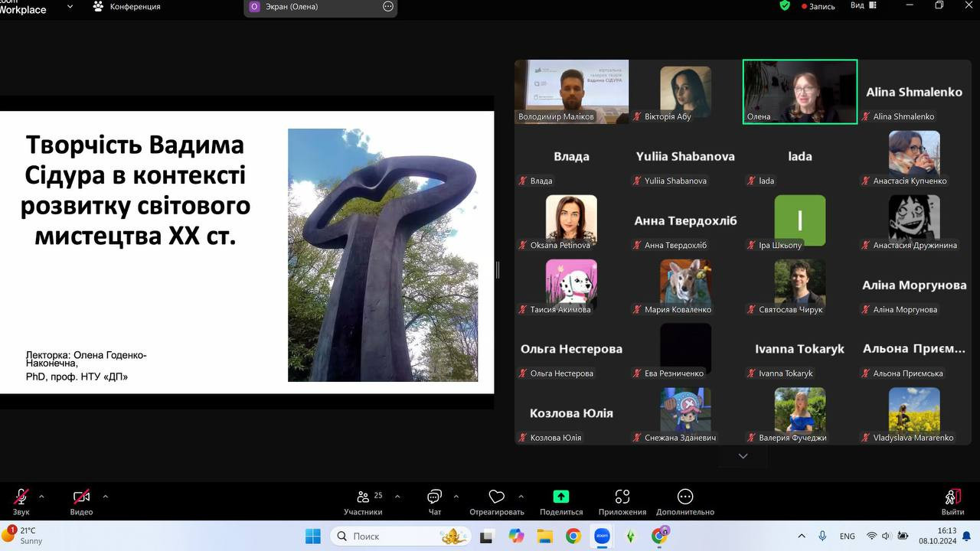Viewport: 980px width, 551px height.
Task: Click the green Поделиться share screen icon
Action: coord(560,497)
